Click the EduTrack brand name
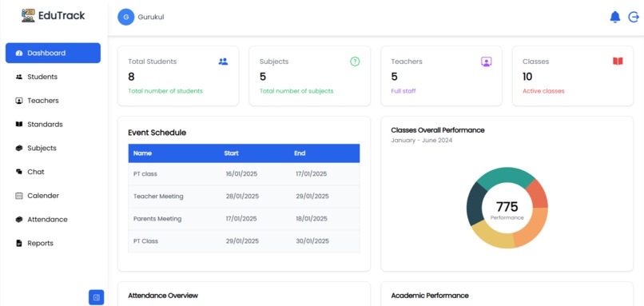Viewport: 644px width, 306px height. 62,16
